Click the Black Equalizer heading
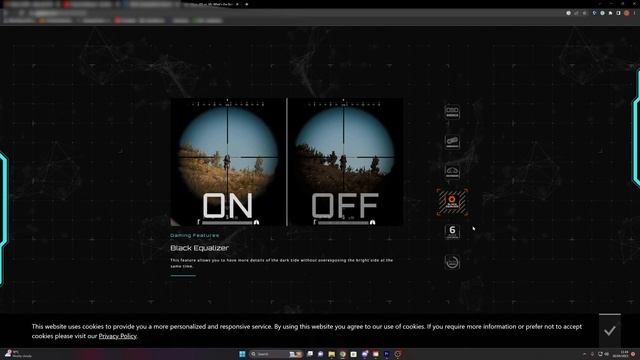Screen dimensions: 640x360 [199, 248]
